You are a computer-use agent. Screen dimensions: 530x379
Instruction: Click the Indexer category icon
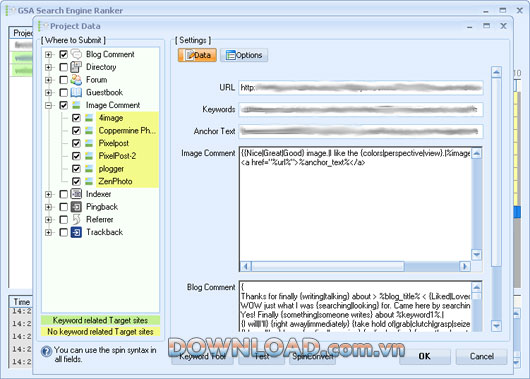(76, 194)
